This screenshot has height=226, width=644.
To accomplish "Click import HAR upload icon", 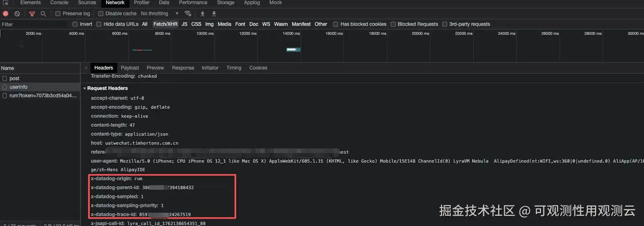I will [202, 14].
